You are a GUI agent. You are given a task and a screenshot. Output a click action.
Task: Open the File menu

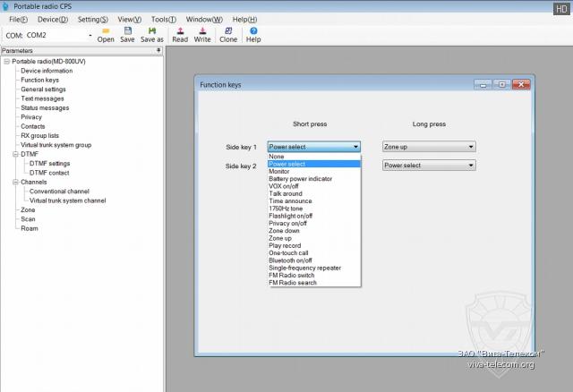pos(18,20)
